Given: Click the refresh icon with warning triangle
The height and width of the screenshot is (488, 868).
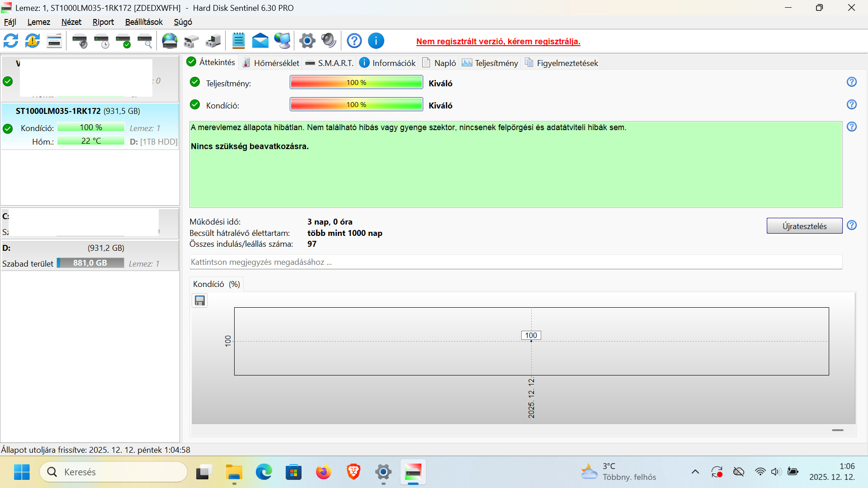Looking at the screenshot, I should click(x=33, y=41).
